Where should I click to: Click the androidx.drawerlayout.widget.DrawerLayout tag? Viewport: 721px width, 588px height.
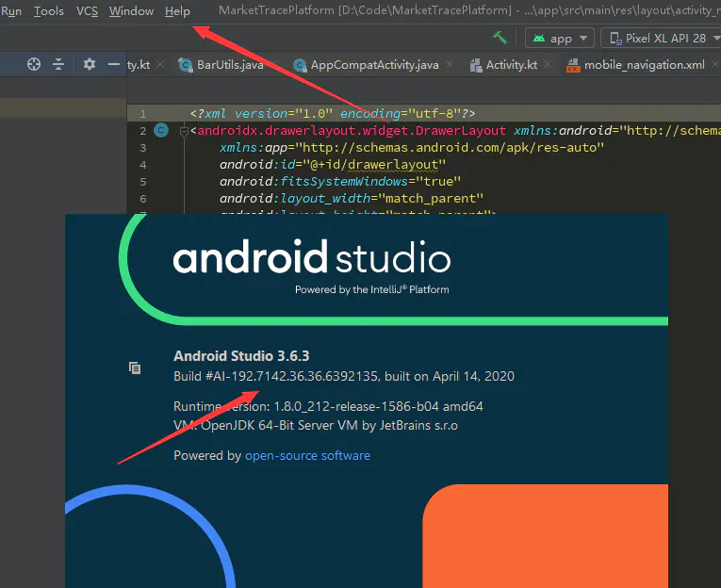(351, 131)
